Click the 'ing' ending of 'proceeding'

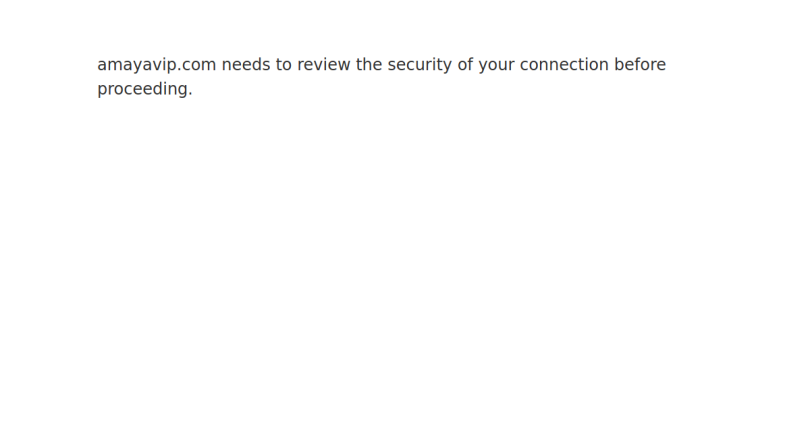175,90
